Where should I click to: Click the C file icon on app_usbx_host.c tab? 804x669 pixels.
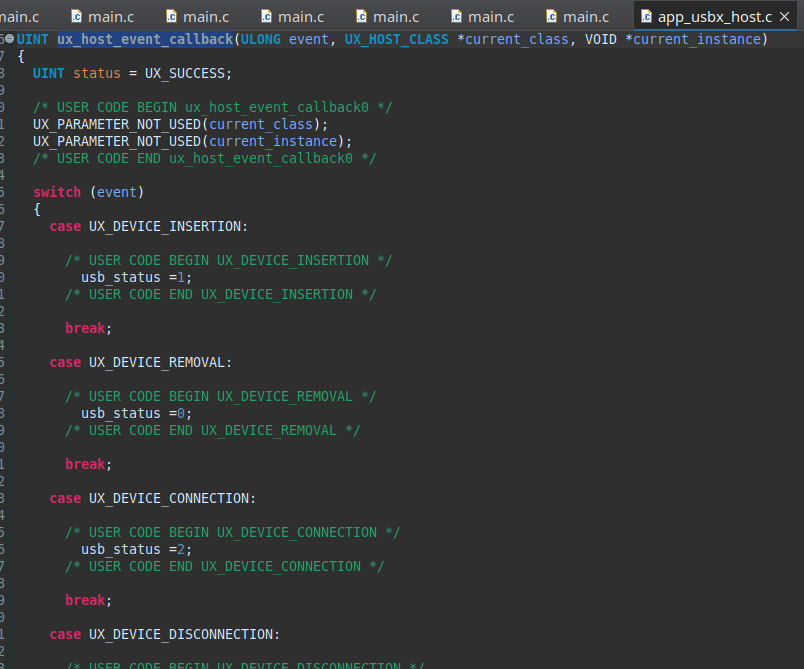tap(646, 17)
